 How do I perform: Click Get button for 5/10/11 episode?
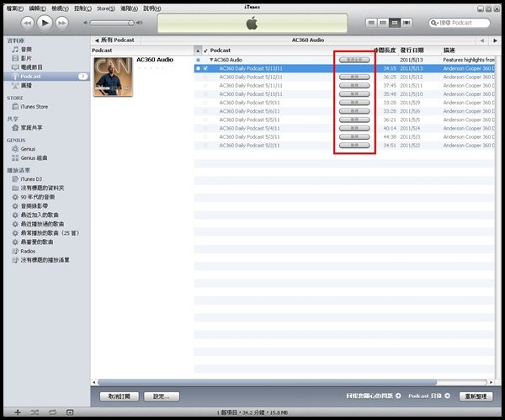(x=354, y=94)
